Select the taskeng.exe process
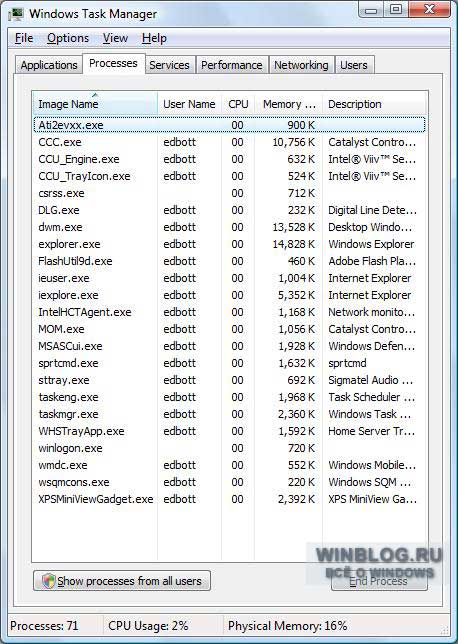 [x=229, y=397]
